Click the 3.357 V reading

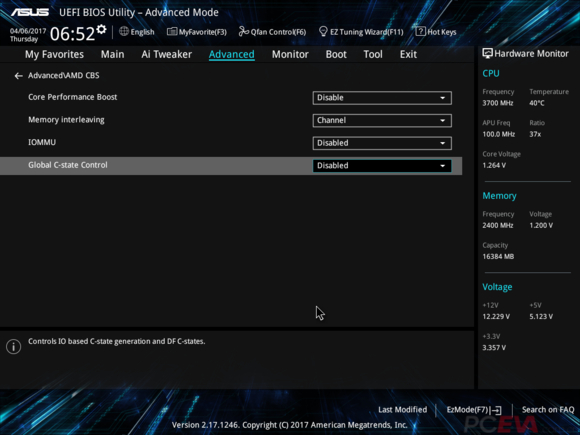point(494,347)
